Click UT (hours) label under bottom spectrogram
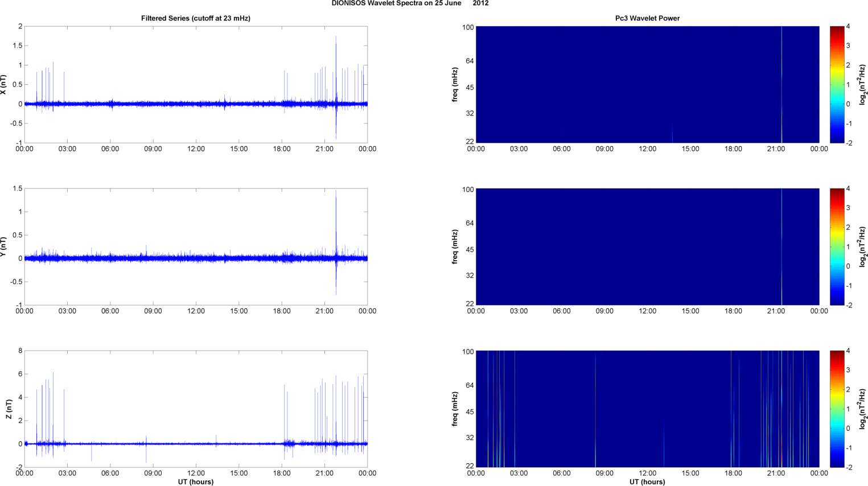This screenshot has width=868, height=486. tap(647, 481)
